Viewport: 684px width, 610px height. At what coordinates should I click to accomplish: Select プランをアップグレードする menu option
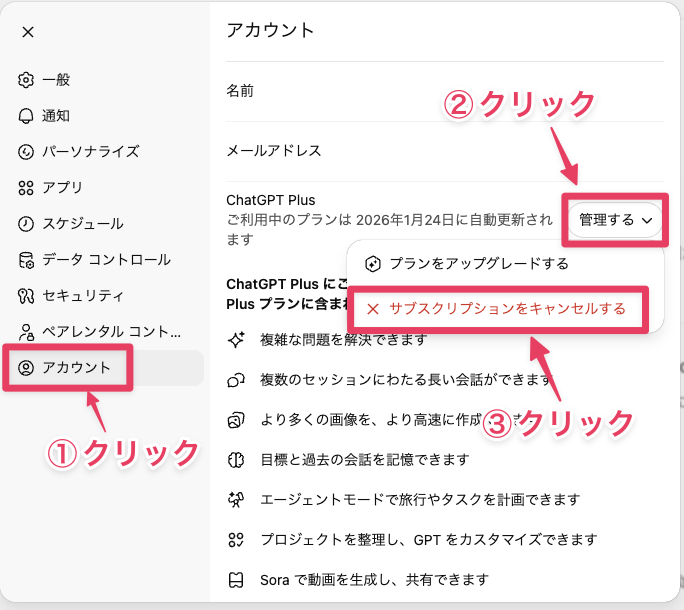(479, 264)
